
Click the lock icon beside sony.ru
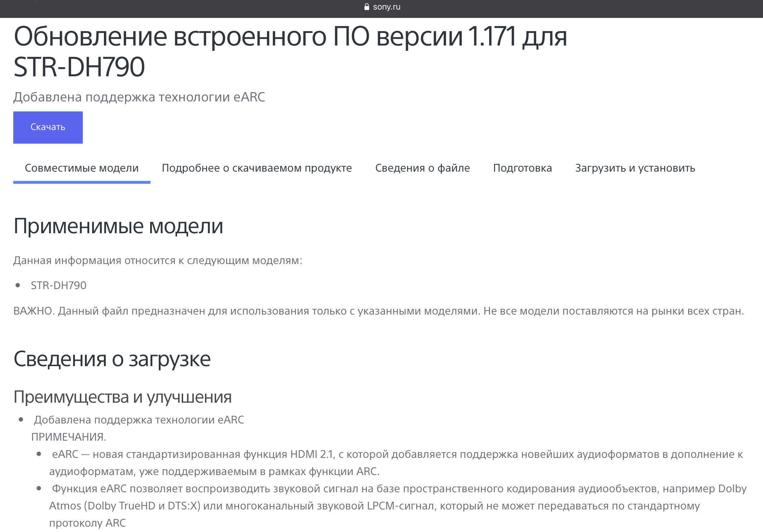pos(366,7)
